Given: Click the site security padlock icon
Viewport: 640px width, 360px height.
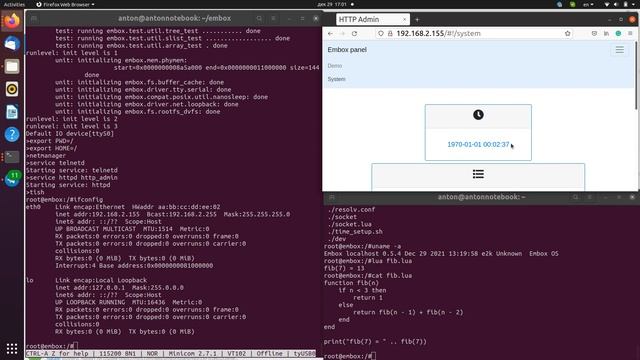Looking at the screenshot, I should pos(390,33).
